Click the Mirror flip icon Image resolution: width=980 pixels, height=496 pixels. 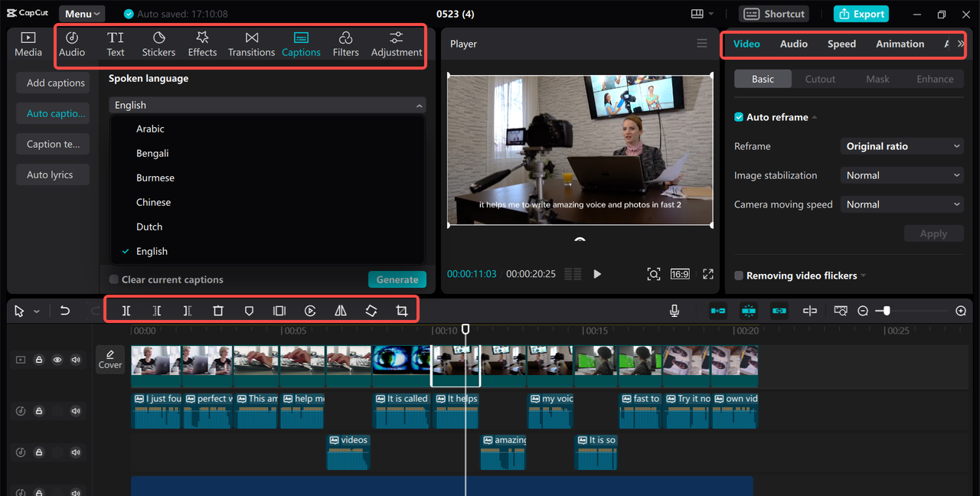pyautogui.click(x=341, y=311)
